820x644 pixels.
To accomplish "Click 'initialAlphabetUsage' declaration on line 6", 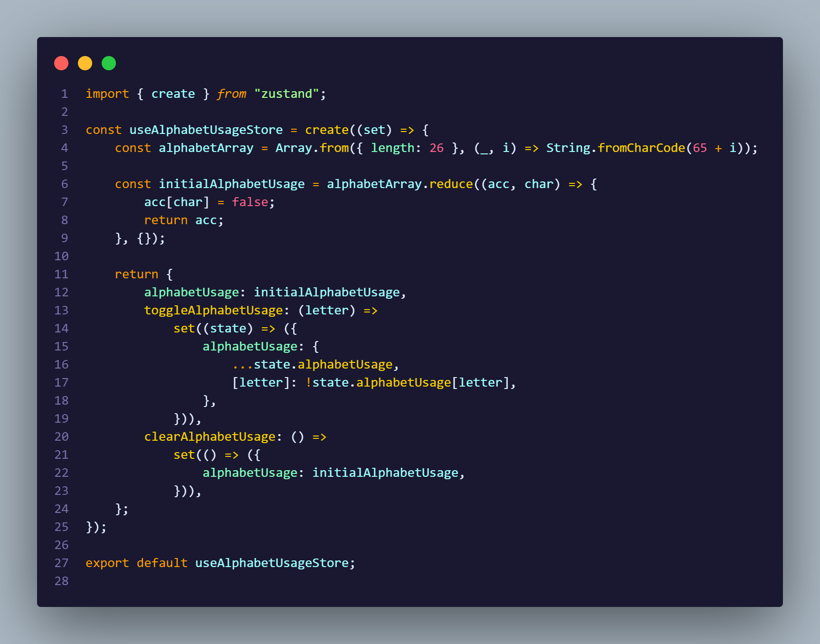I will (232, 184).
